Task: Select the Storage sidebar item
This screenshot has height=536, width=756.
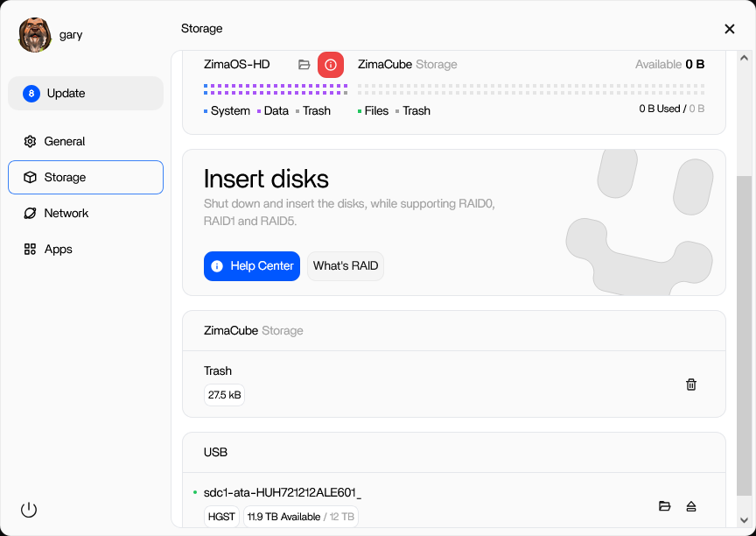Action: (x=86, y=177)
